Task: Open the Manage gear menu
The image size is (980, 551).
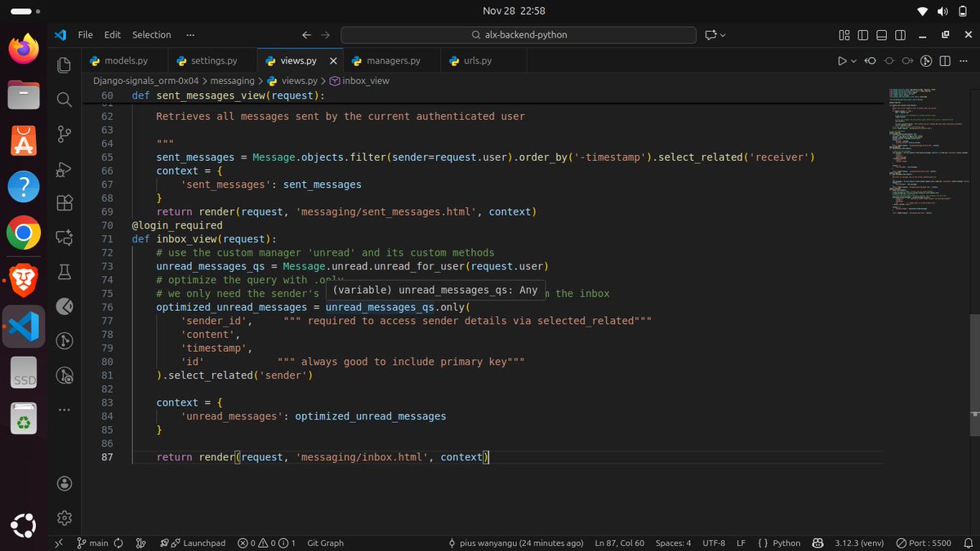Action: 65,518
